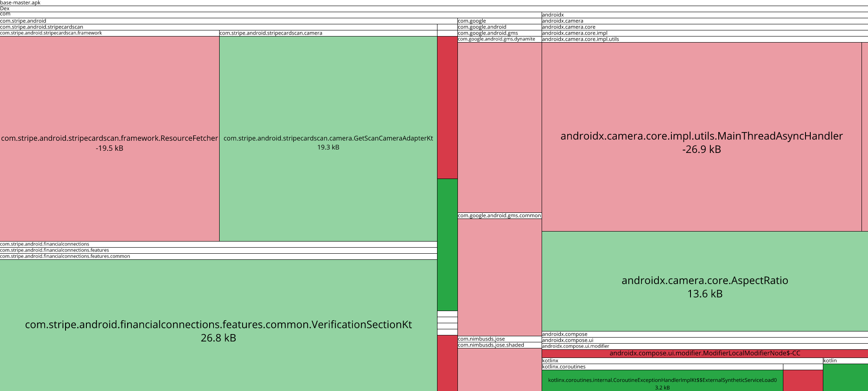This screenshot has width=868, height=391.
Task: Select the tall red strip beside GetScanCameraAdapterKt
Action: (x=447, y=107)
